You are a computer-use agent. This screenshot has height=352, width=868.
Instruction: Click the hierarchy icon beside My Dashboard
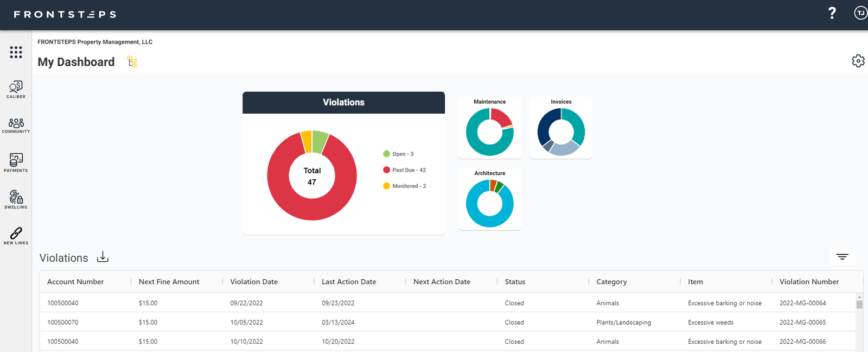132,61
